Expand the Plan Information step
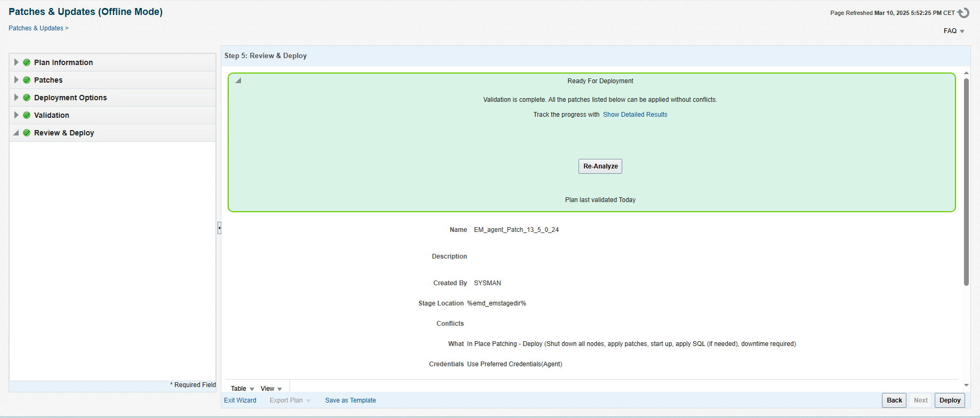Screen dimensions: 980x418 pos(16,62)
